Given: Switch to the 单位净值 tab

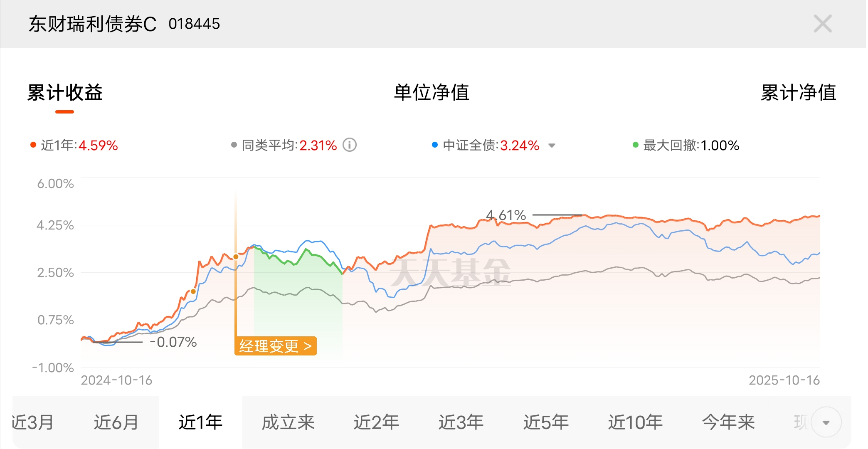Looking at the screenshot, I should point(432,92).
